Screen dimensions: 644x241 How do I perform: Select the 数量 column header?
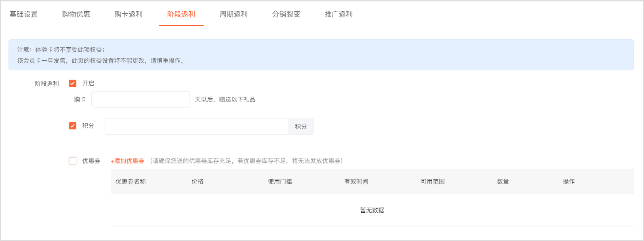[x=503, y=182]
